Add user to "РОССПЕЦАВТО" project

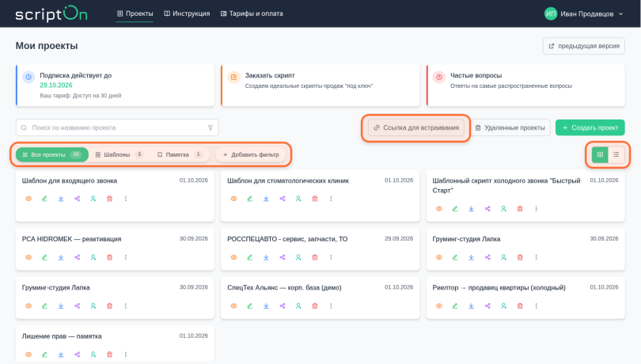(298, 257)
